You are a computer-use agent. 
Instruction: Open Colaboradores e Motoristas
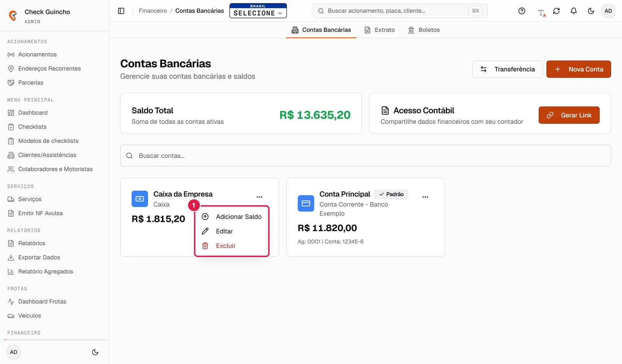coord(54,169)
